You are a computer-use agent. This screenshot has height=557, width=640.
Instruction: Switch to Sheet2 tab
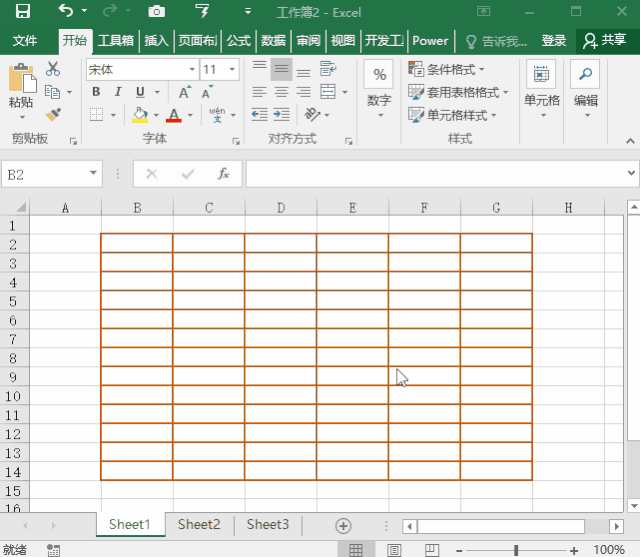point(199,524)
